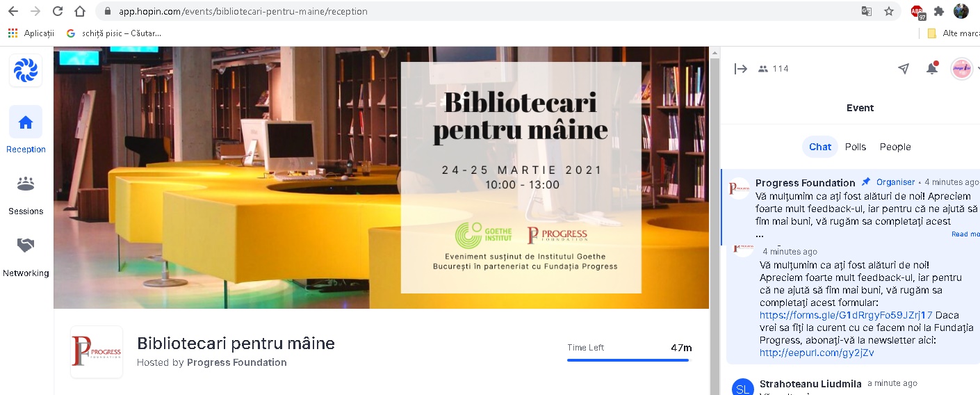Select the Chat tab
The width and height of the screenshot is (980, 395).
tap(820, 147)
